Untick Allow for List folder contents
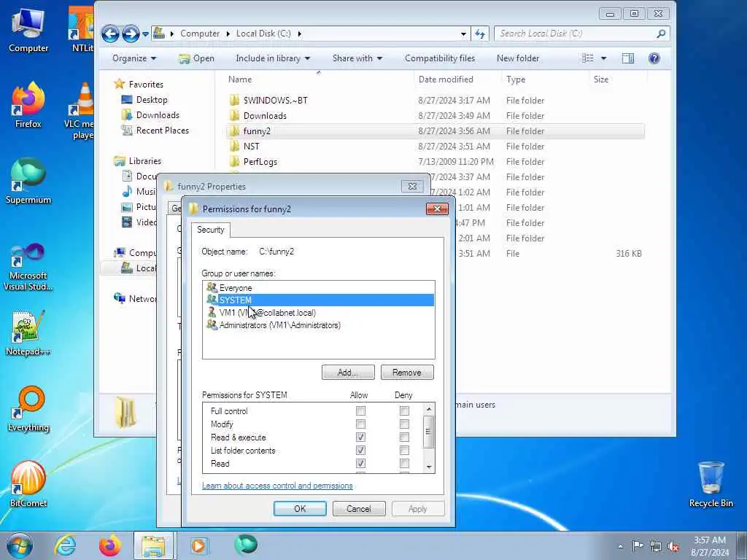The width and height of the screenshot is (747, 560). click(360, 450)
